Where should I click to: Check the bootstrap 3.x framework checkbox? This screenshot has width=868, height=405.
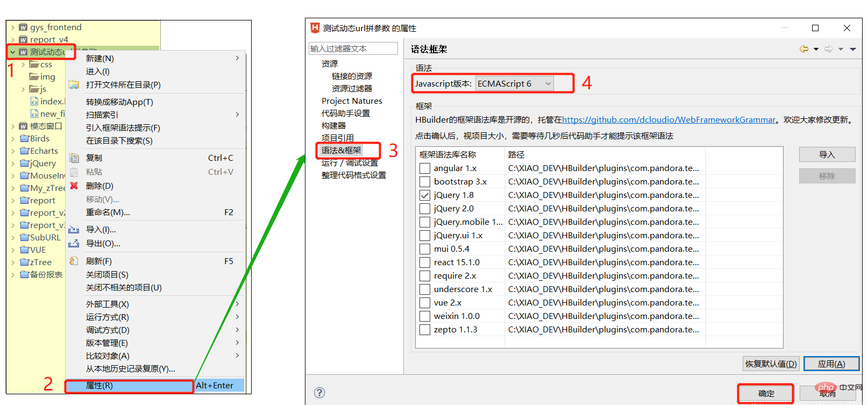tap(425, 182)
